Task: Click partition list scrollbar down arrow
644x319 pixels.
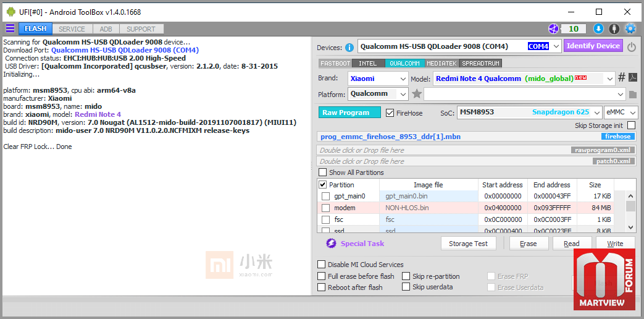Action: (x=631, y=227)
